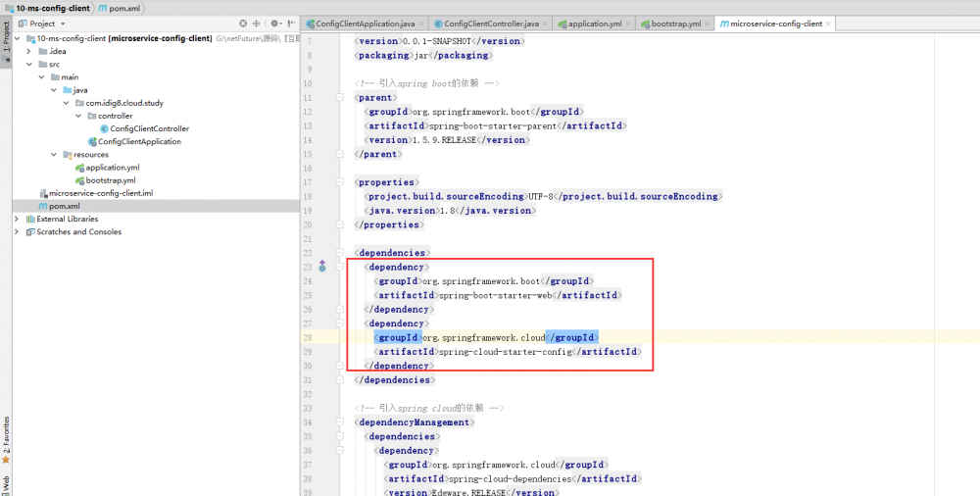
Task: Click the locate/scroll-from-source target icon
Action: (x=243, y=23)
